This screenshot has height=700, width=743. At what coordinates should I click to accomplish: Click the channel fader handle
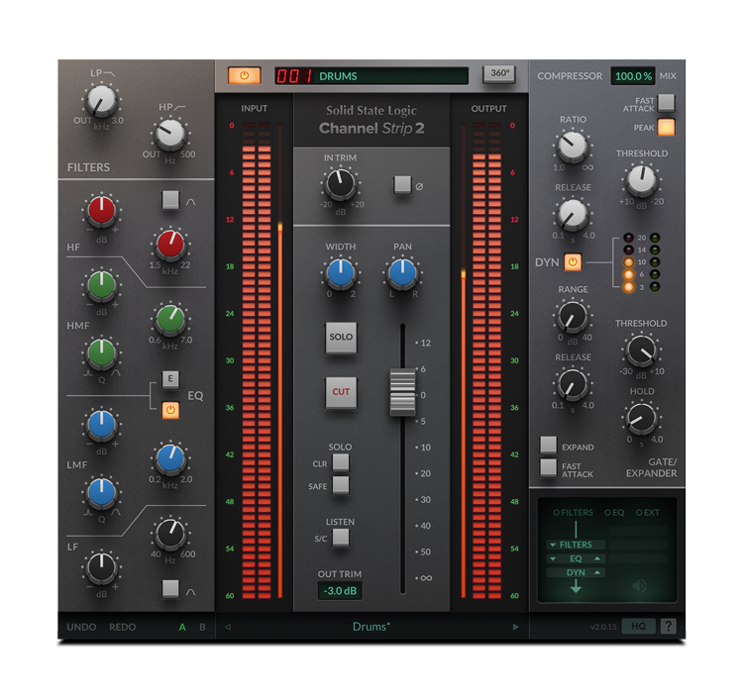click(x=402, y=393)
